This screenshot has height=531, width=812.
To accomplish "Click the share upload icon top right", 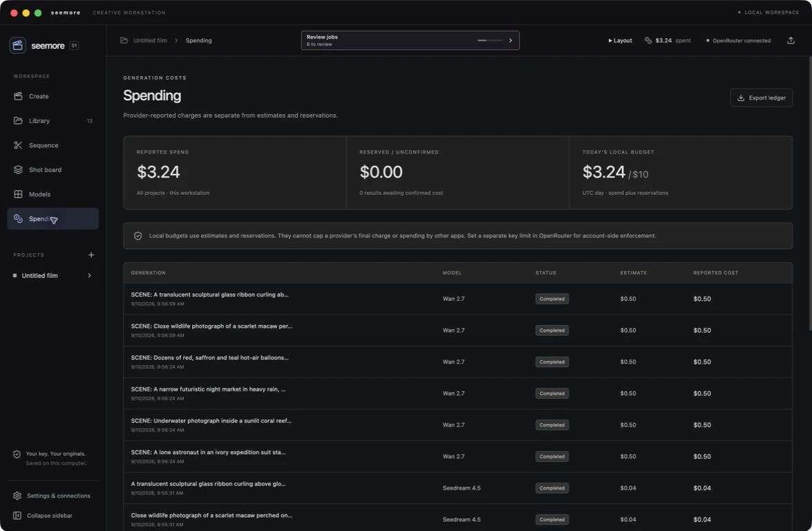I will (791, 40).
